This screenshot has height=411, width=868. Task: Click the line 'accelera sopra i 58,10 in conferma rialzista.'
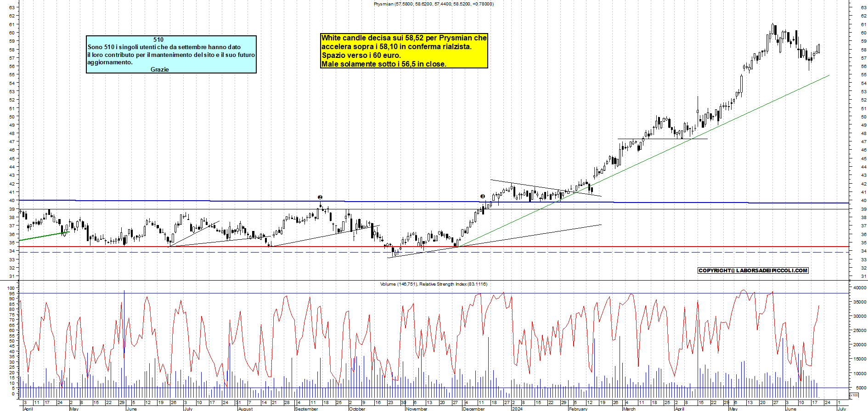(x=396, y=46)
